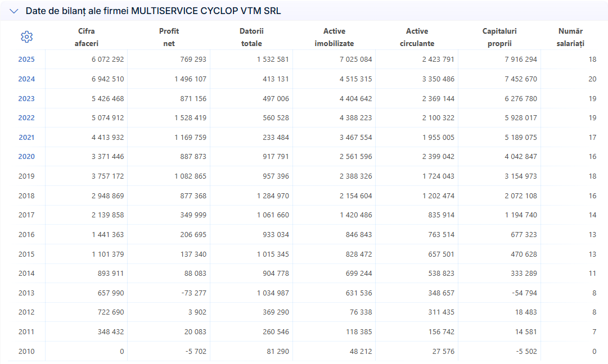Select the 2016 year row label
Image resolution: width=608 pixels, height=364 pixels.
(26, 234)
